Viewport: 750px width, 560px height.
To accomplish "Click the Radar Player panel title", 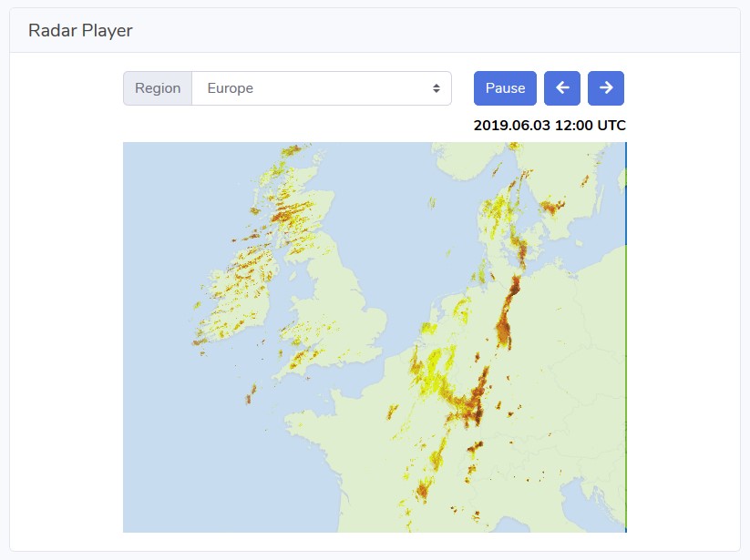I will (x=80, y=30).
